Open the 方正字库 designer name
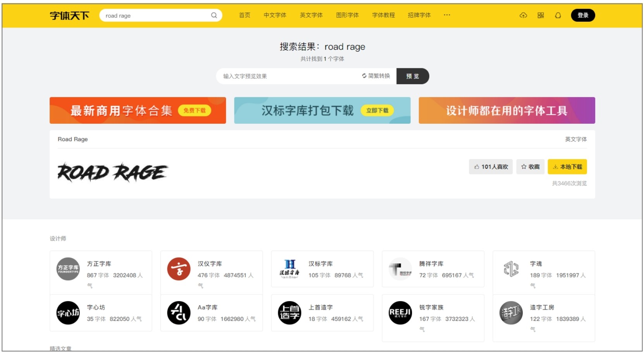Viewport: 644px width, 353px height. point(99,264)
